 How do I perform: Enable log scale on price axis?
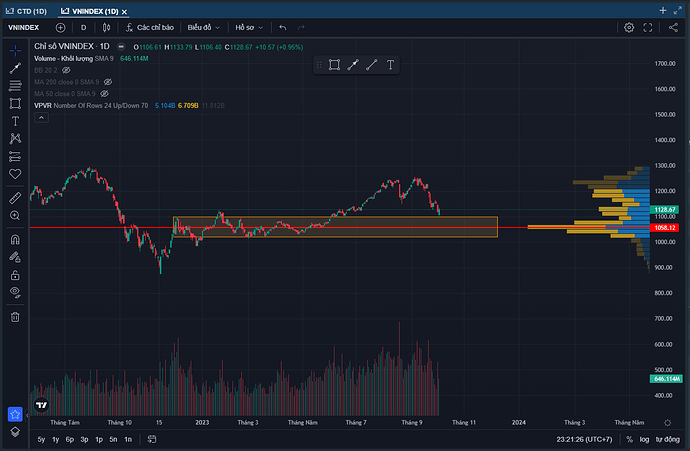pyautogui.click(x=643, y=440)
